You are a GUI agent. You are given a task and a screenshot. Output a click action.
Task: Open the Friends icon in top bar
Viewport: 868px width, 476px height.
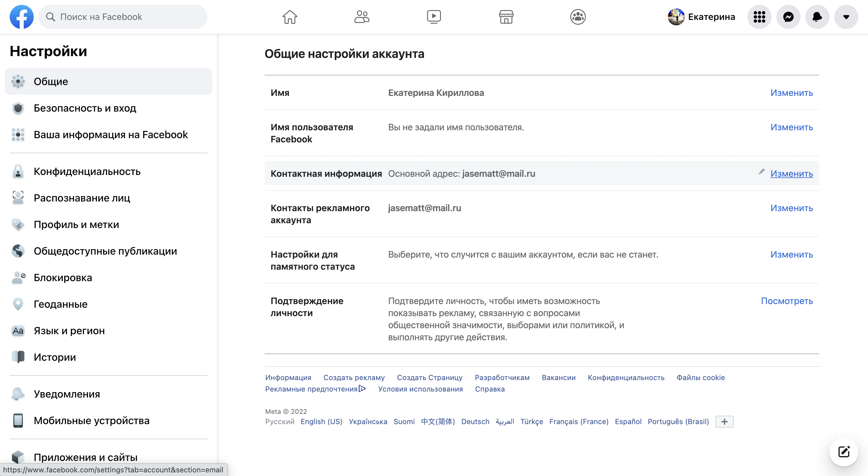362,17
